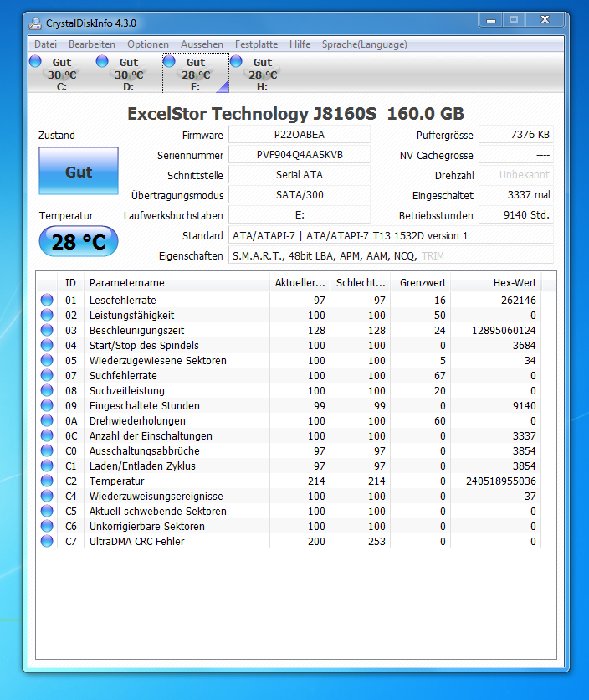Image resolution: width=589 pixels, height=700 pixels.
Task: Click the Aktueller... column header
Action: [x=300, y=282]
